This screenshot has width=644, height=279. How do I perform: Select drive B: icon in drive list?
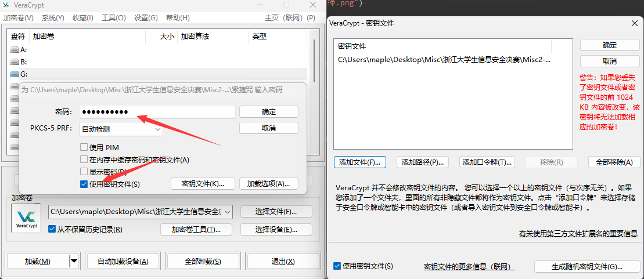15,61
